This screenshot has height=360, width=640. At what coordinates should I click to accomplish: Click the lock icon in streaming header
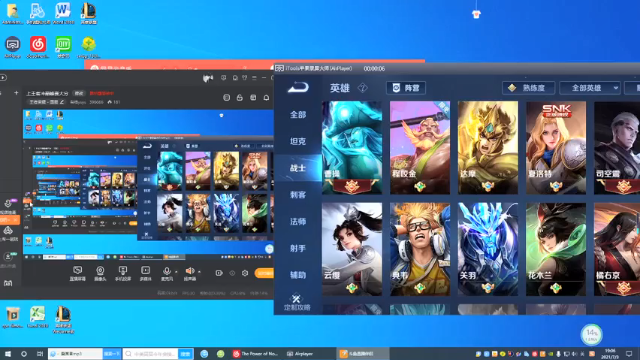click(240, 98)
